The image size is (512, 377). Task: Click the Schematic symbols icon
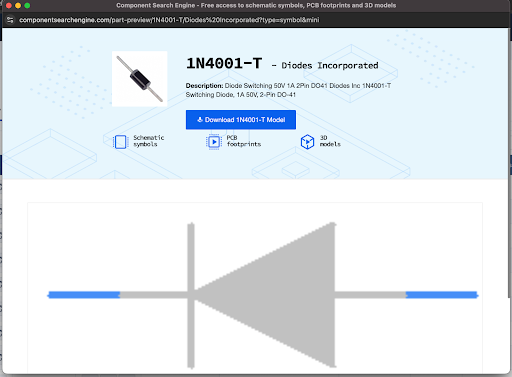120,142
